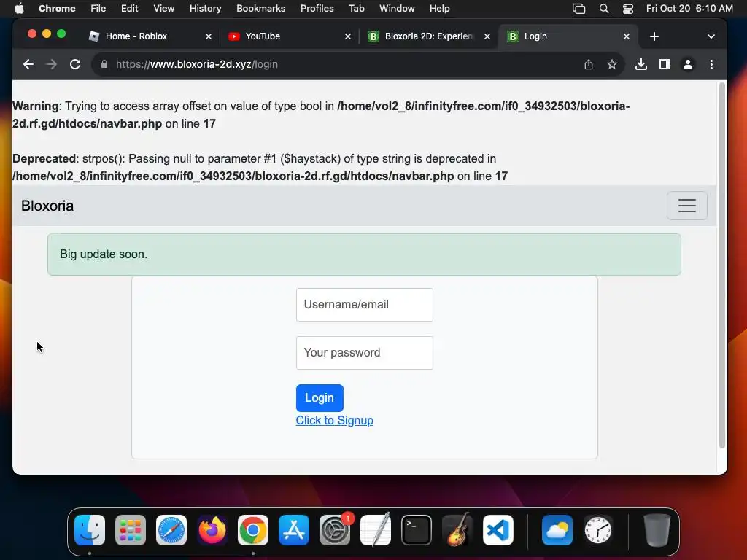
Task: Open the tab search chevron
Action: click(x=711, y=36)
